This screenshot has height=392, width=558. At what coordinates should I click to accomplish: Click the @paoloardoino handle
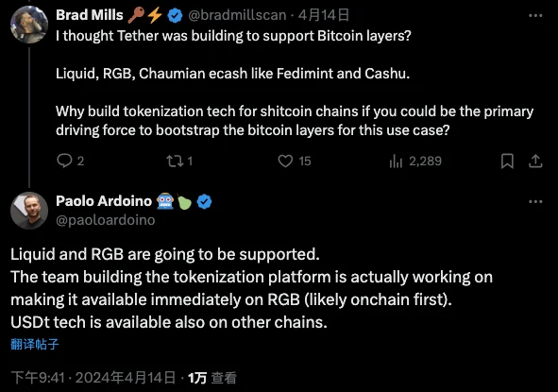(106, 220)
